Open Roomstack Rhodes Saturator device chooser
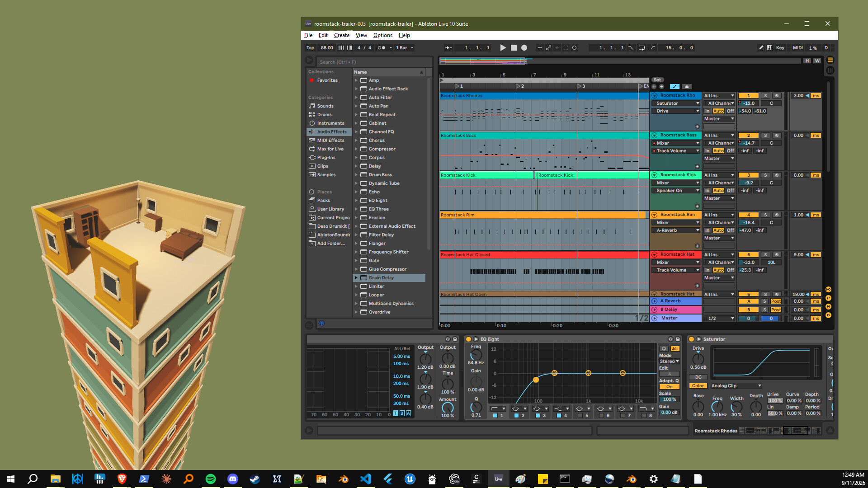The height and width of the screenshot is (488, 868). click(x=675, y=103)
